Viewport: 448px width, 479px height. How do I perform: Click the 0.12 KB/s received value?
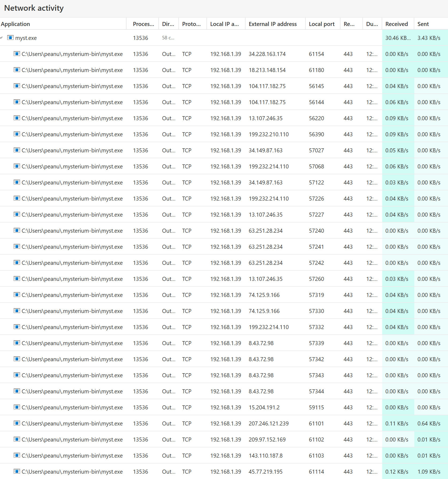[397, 472]
